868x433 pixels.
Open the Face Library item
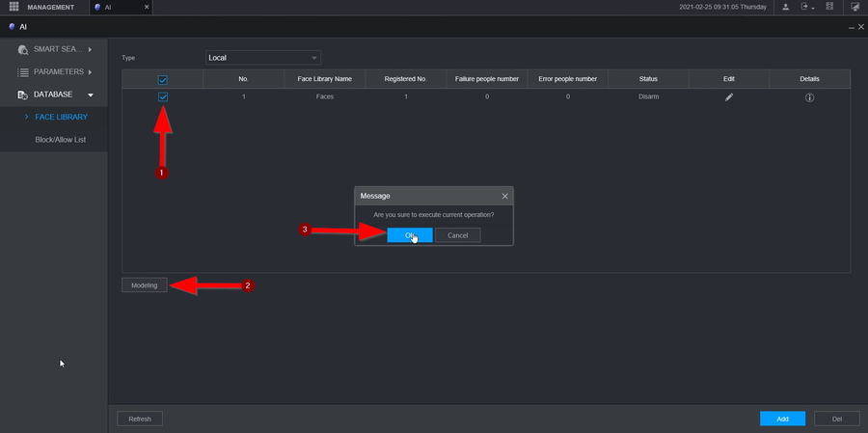tap(61, 117)
